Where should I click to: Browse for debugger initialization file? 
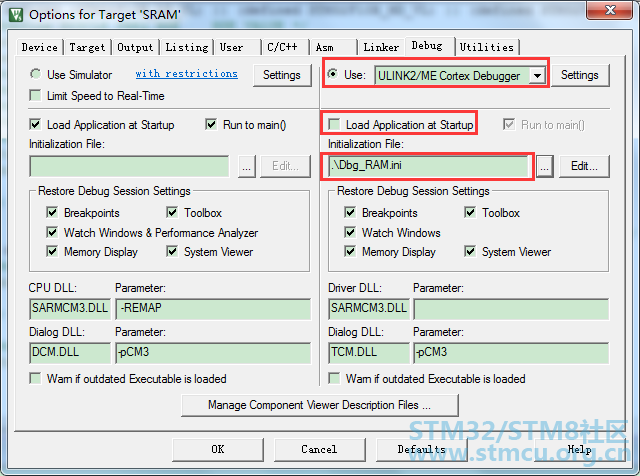(545, 166)
